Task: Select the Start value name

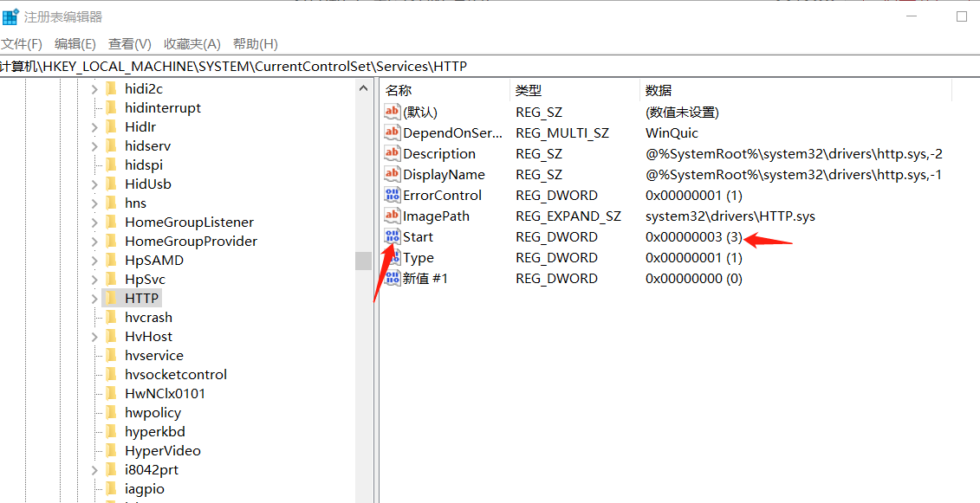Action: click(x=419, y=237)
